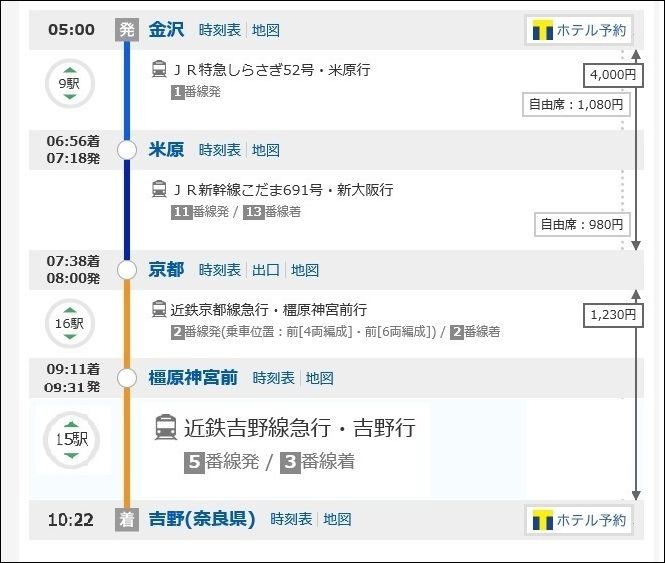
Task: Click train icon beside JR新幹線こだま691号
Action: [159, 189]
